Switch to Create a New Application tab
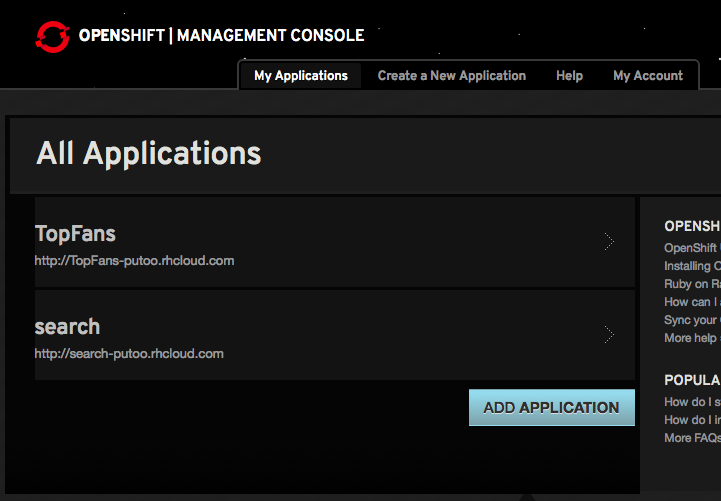The height and width of the screenshot is (501, 721). (452, 76)
